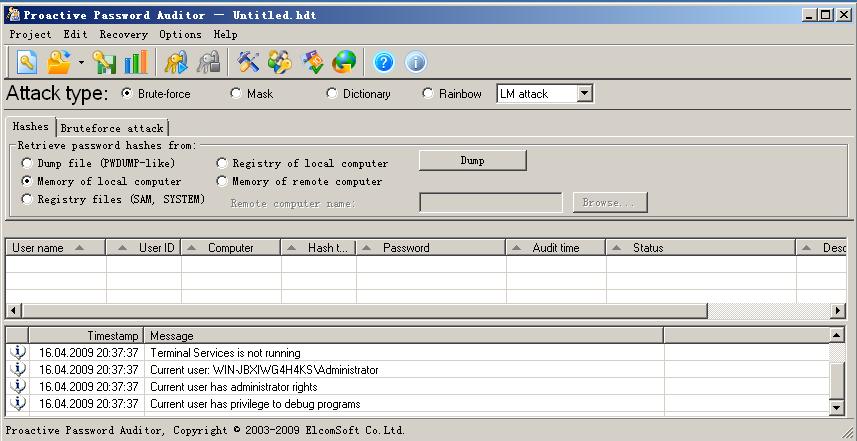Image resolution: width=857 pixels, height=441 pixels.
Task: Sort by Computer column header
Action: click(231, 248)
